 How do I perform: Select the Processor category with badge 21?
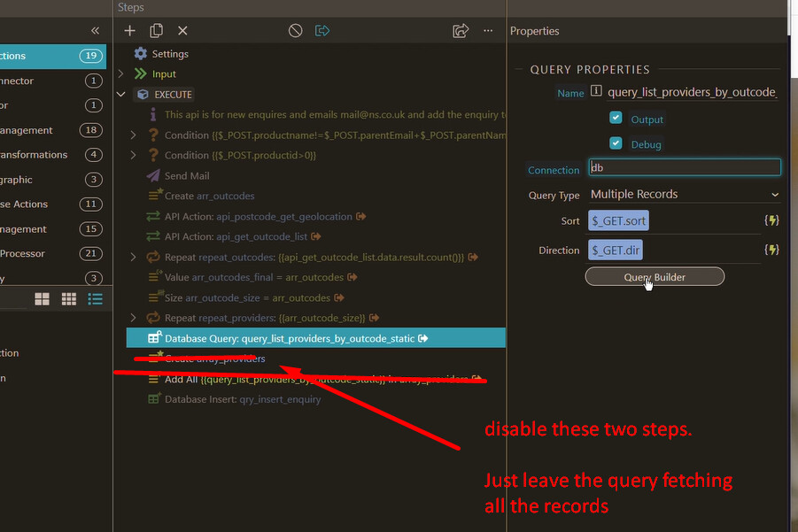click(53, 253)
